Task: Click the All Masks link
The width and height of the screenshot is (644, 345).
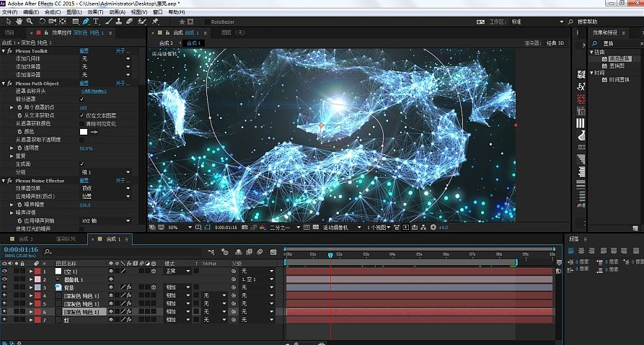Action: 94,91
